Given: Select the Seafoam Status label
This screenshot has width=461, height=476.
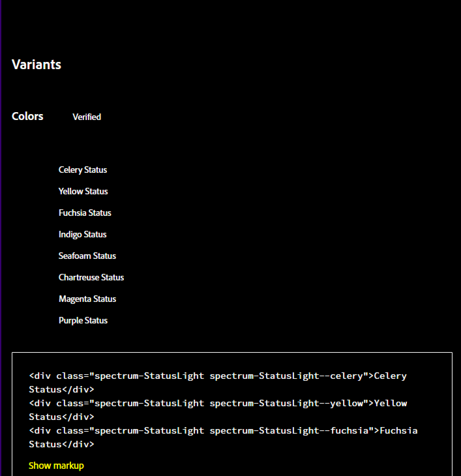Looking at the screenshot, I should pos(87,256).
